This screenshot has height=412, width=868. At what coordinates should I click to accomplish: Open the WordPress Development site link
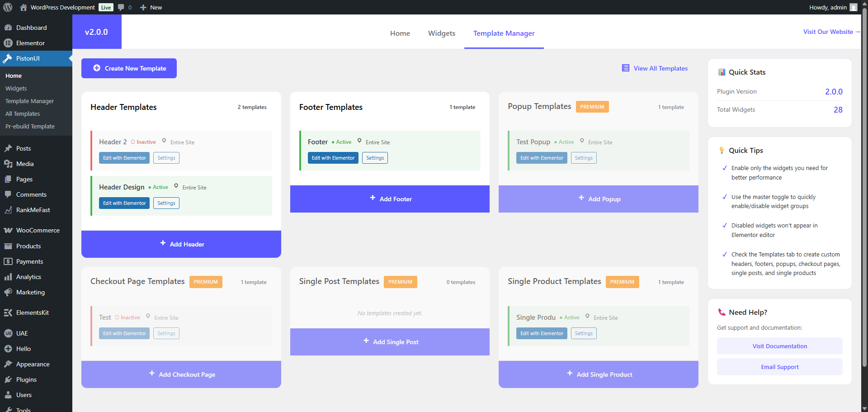(x=63, y=7)
